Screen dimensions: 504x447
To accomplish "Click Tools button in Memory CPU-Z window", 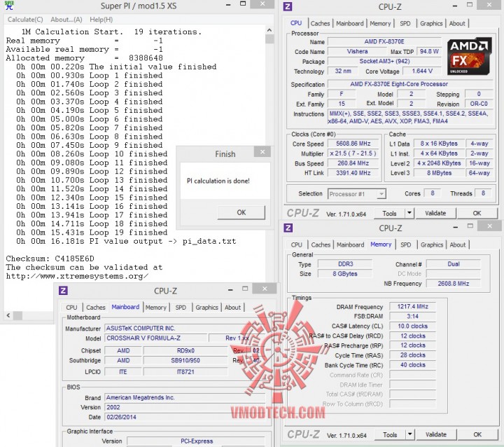I will [390, 435].
